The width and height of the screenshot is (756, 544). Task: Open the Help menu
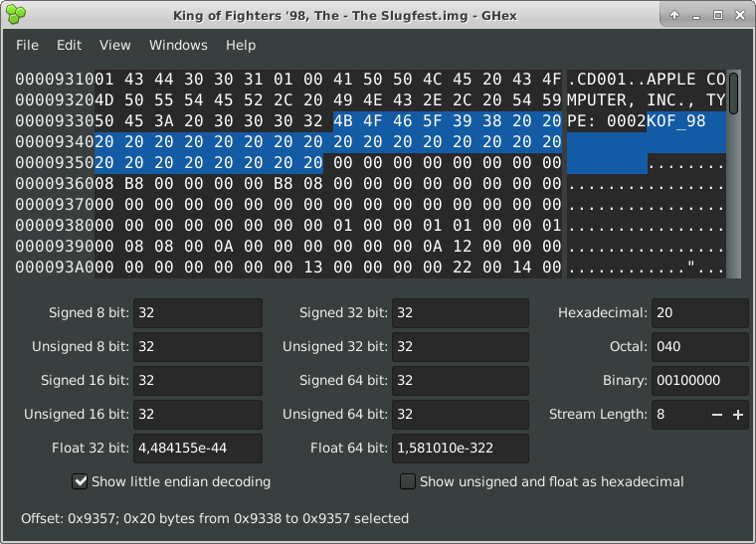[x=241, y=46]
